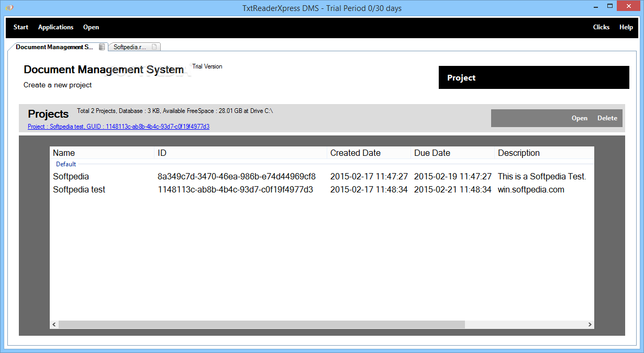
Task: Select the Softpedia test project row
Action: [322, 190]
